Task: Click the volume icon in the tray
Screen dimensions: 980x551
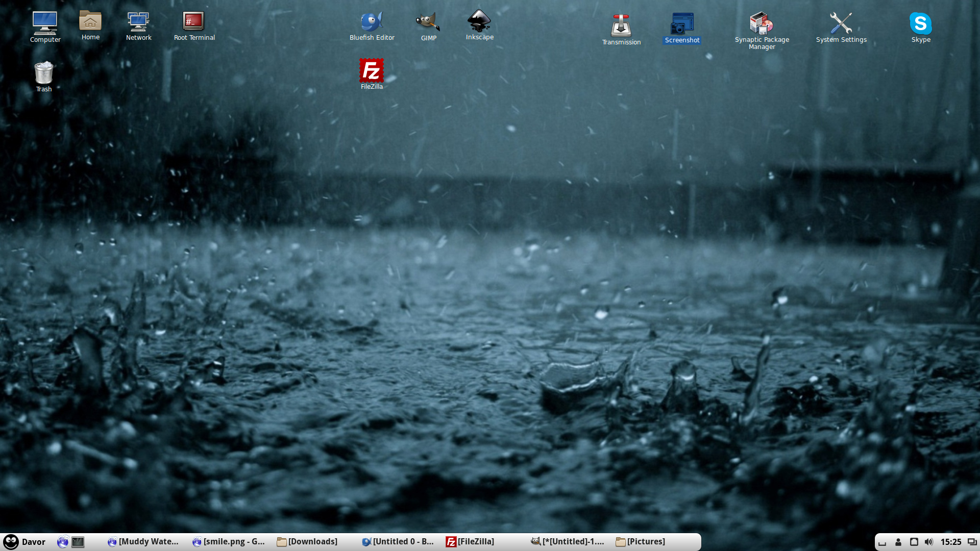Action: pyautogui.click(x=928, y=542)
